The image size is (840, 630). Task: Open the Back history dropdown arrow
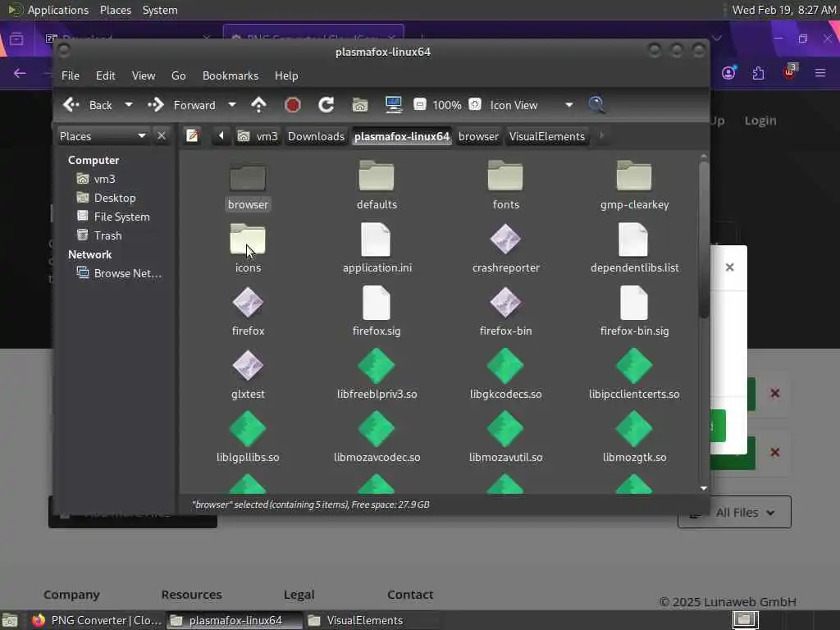pyautogui.click(x=129, y=105)
